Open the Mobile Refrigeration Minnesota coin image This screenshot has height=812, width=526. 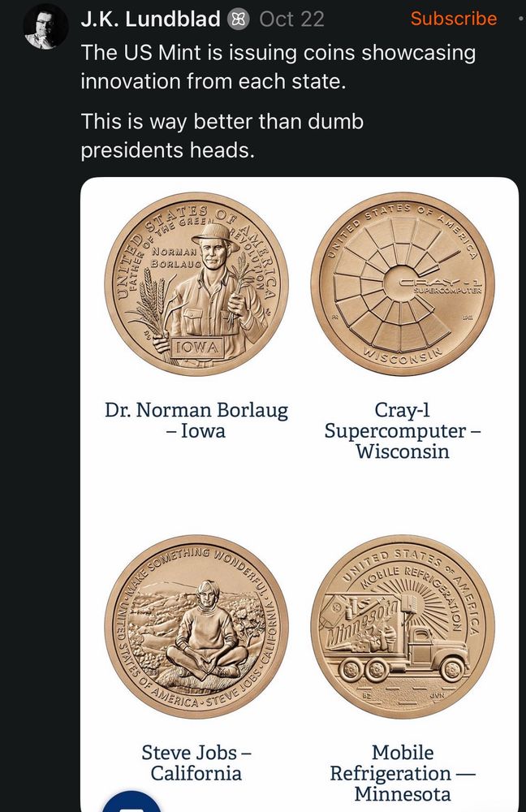tap(403, 627)
